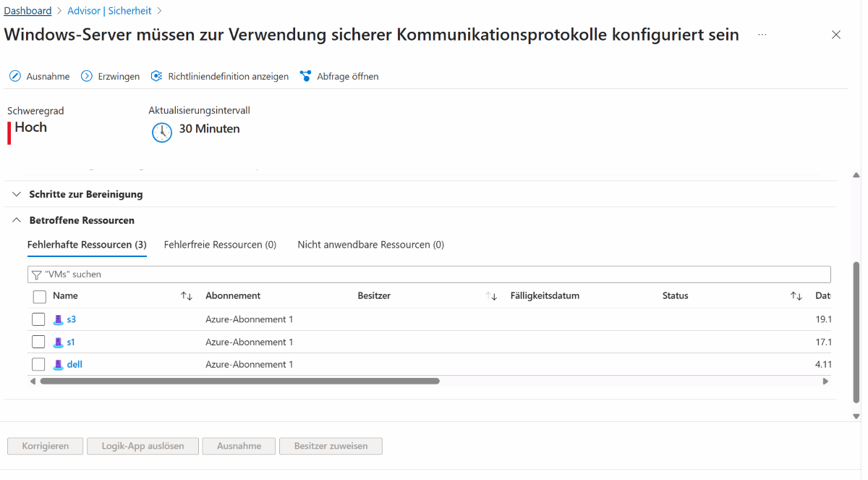This screenshot has width=868, height=480.
Task: Click the Abfrage öffnen icon
Action: coord(305,75)
